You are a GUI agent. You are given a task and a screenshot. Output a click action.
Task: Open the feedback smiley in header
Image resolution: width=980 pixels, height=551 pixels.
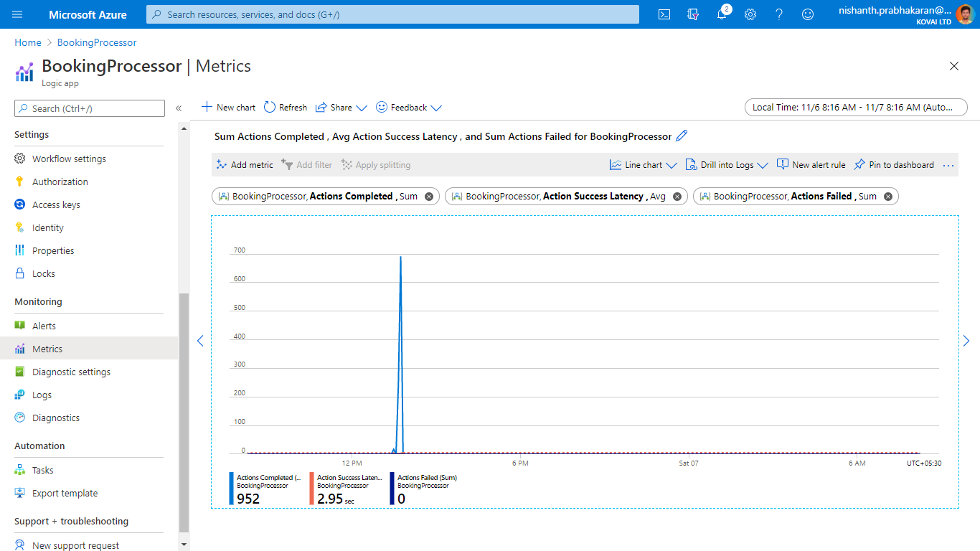coord(808,14)
